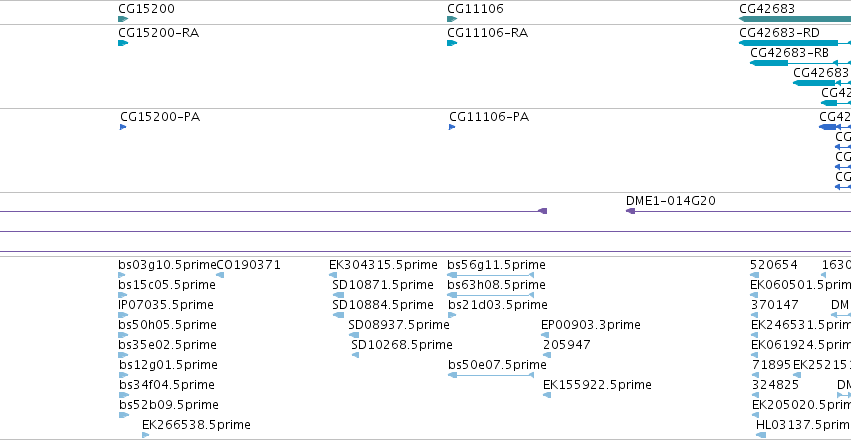Click the EK304315.5prime label
Image resolution: width=851 pixels, height=440 pixels.
(x=383, y=265)
